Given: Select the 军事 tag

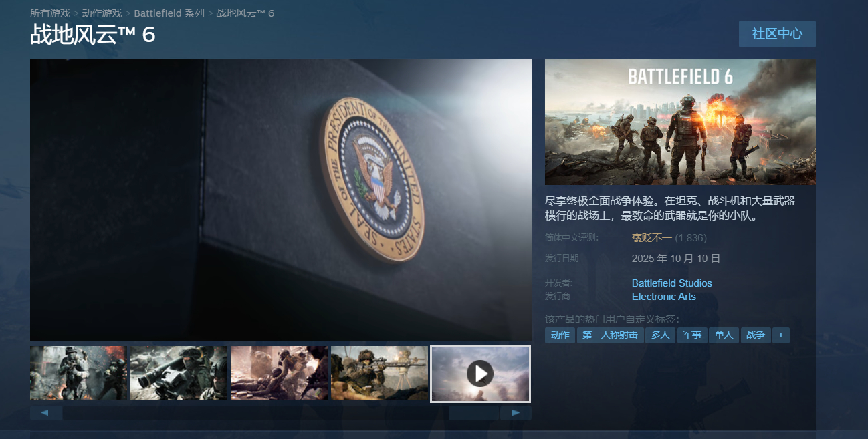Looking at the screenshot, I should click(692, 335).
